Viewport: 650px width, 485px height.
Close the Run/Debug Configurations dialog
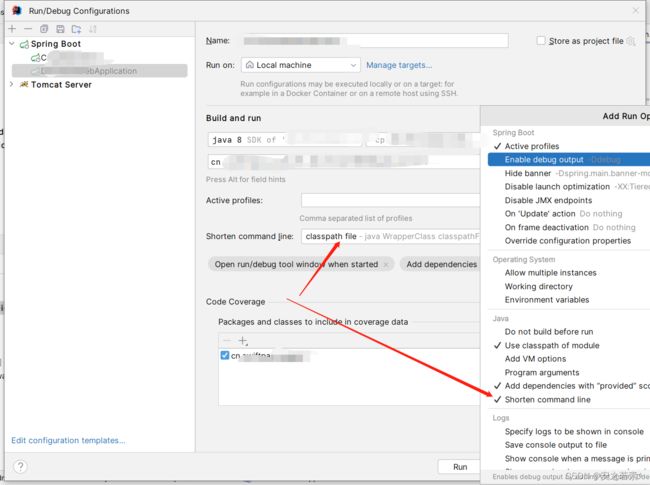click(x=635, y=10)
